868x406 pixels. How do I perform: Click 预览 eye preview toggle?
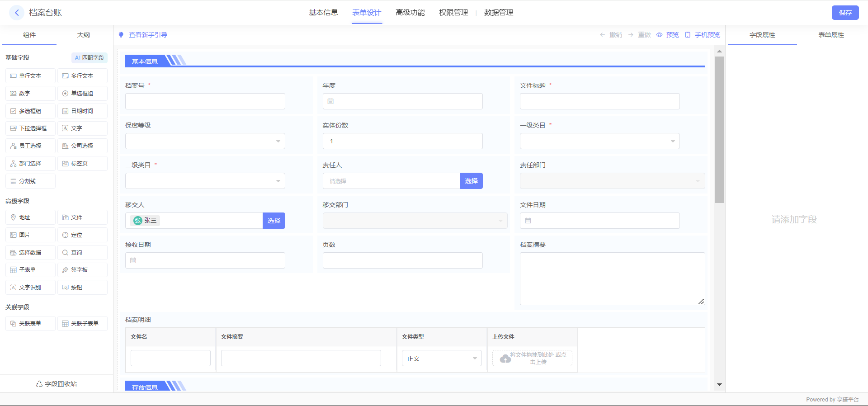click(x=660, y=35)
